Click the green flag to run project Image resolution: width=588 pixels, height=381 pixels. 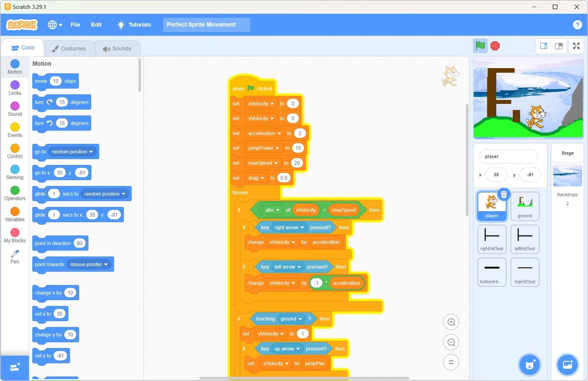pos(480,46)
